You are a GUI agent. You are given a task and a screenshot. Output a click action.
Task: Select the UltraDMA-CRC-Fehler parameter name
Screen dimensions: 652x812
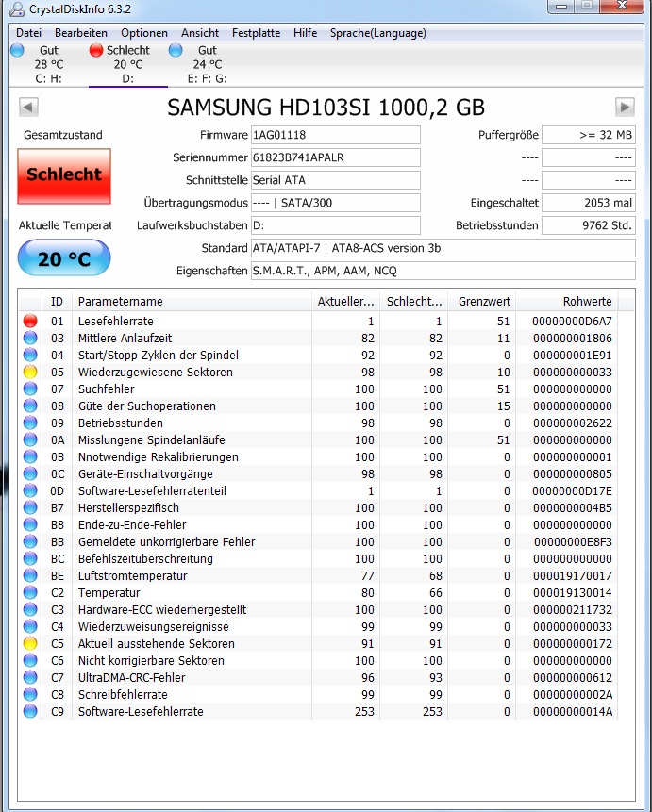pos(132,678)
